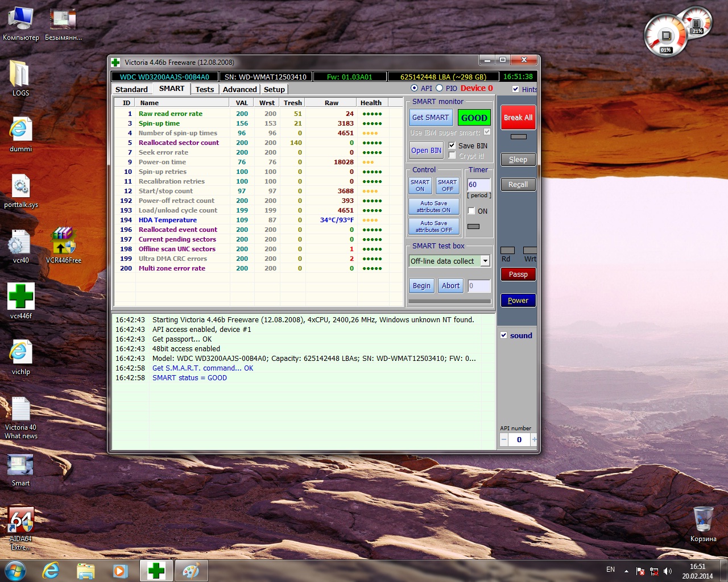Click the blue Power button
The image size is (728, 582).
(518, 301)
